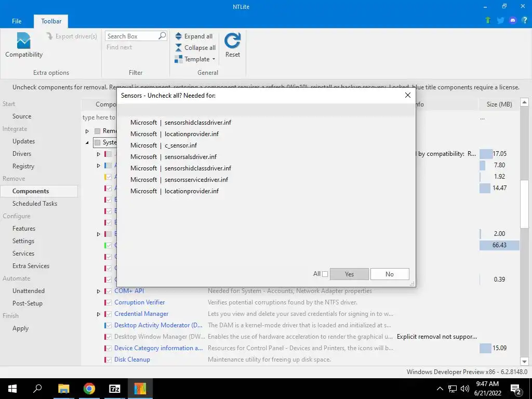Expand the COM+ API tree node
This screenshot has width=532, height=399.
(x=98, y=291)
